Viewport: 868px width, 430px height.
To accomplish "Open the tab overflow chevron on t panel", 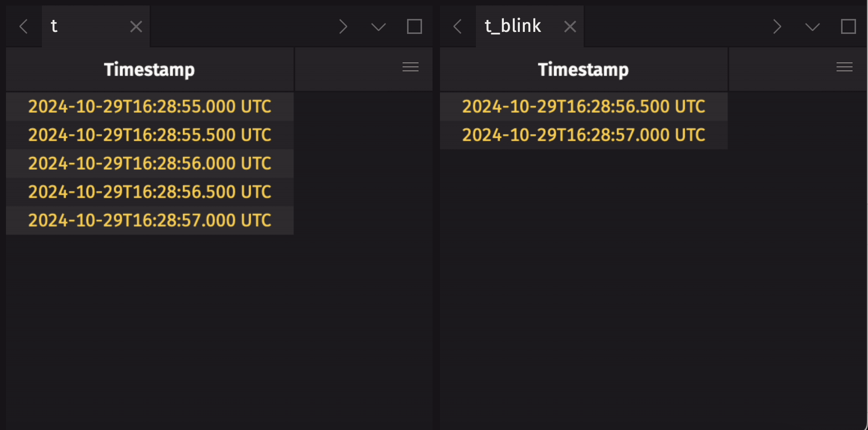I will [x=379, y=27].
